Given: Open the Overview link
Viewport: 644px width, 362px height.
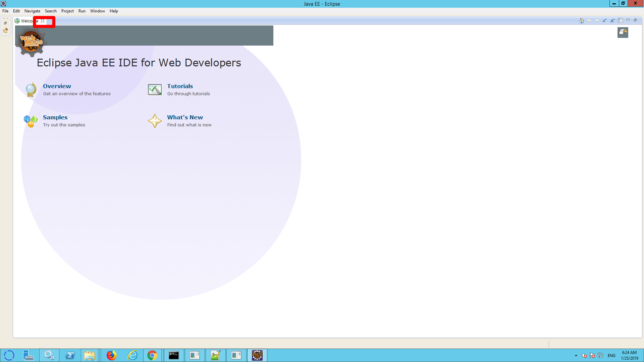Looking at the screenshot, I should pos(57,86).
